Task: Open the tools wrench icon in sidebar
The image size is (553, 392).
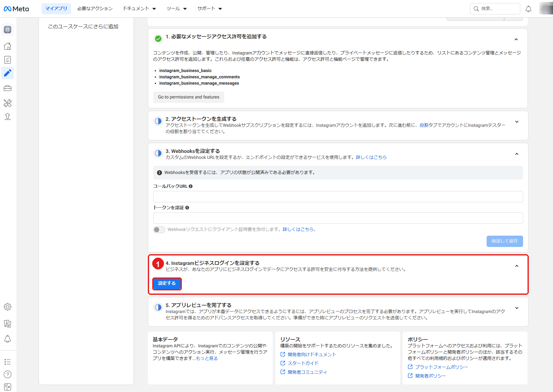Action: 8,103
